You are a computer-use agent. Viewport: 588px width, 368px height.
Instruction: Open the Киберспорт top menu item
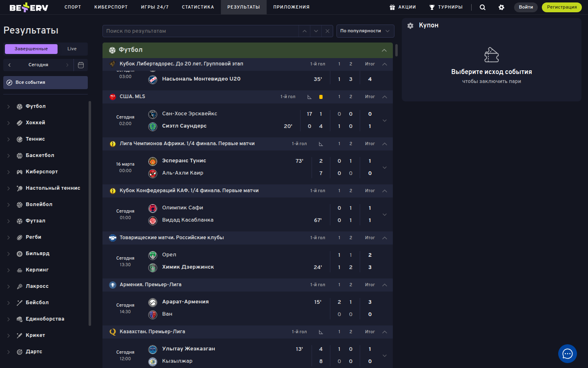(x=111, y=7)
